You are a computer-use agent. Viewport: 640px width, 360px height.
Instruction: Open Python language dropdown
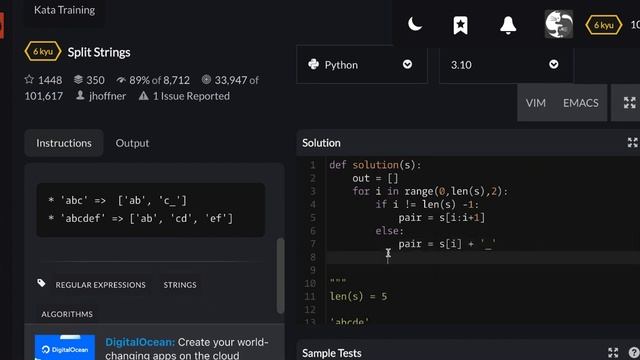pos(362,65)
